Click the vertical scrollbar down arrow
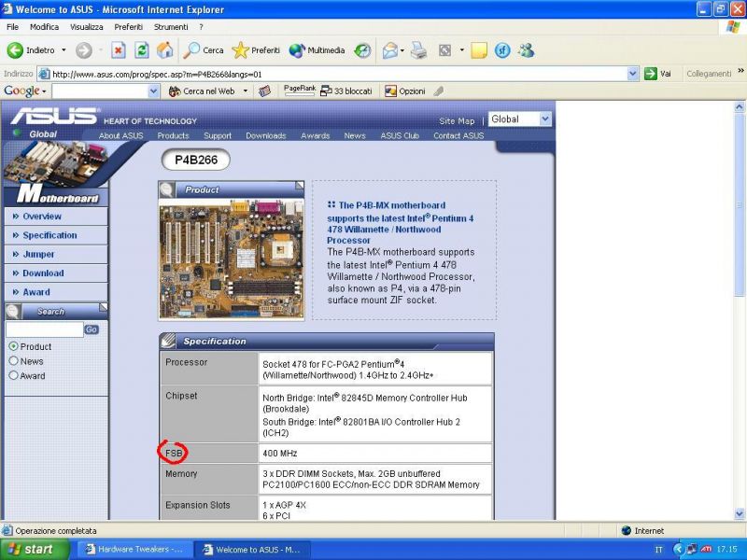 (x=740, y=514)
